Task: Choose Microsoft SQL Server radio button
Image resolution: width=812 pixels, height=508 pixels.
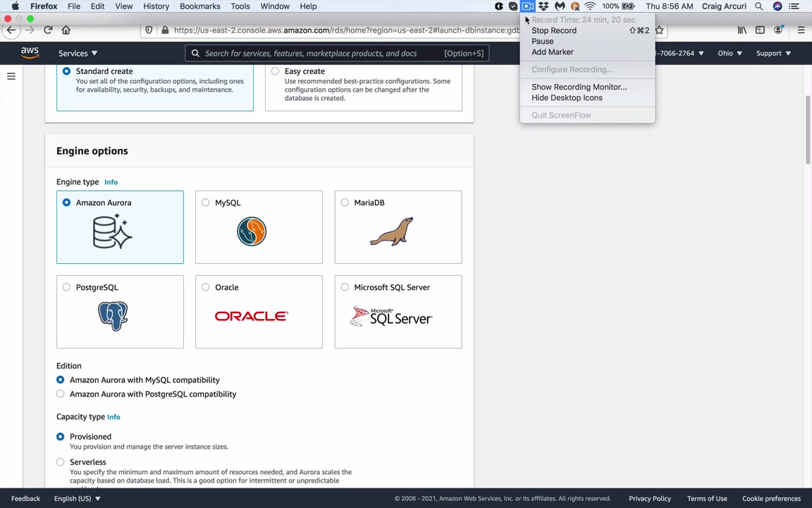Action: pyautogui.click(x=345, y=286)
